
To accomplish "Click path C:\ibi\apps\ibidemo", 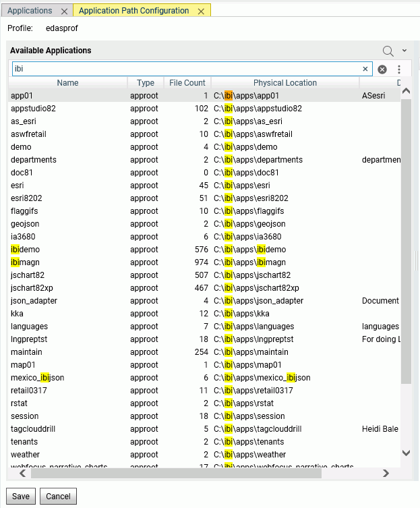I will 249,250.
